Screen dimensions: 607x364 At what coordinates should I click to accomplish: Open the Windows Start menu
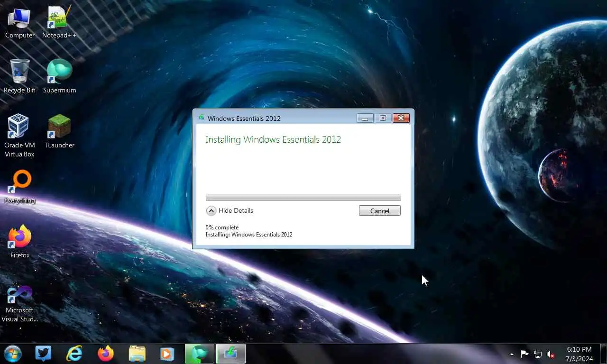(x=12, y=354)
